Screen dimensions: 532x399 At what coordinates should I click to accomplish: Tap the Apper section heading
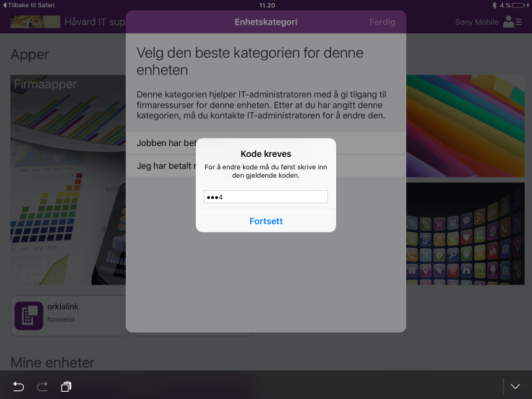(x=30, y=54)
